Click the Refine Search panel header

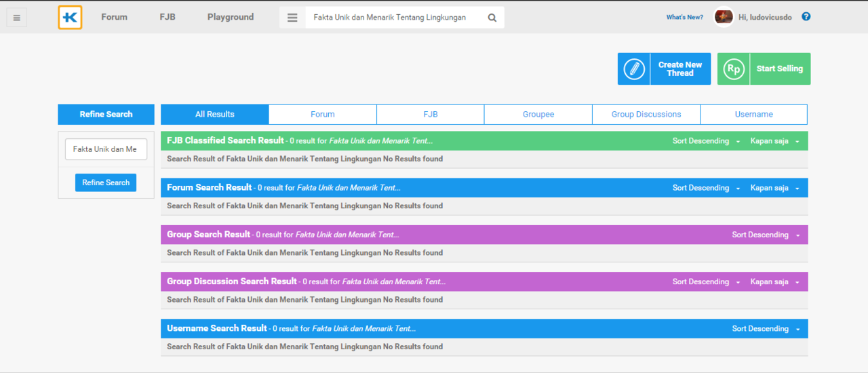click(x=106, y=114)
